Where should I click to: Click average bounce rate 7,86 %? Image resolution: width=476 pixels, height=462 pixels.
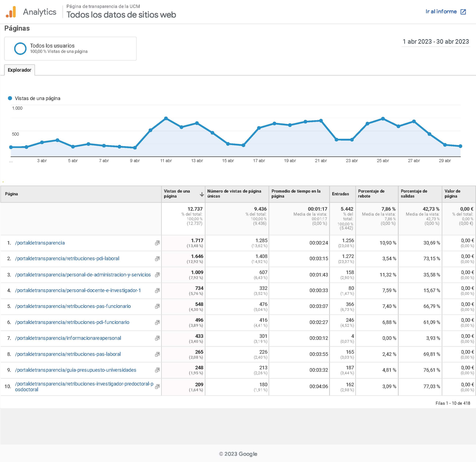(388, 209)
